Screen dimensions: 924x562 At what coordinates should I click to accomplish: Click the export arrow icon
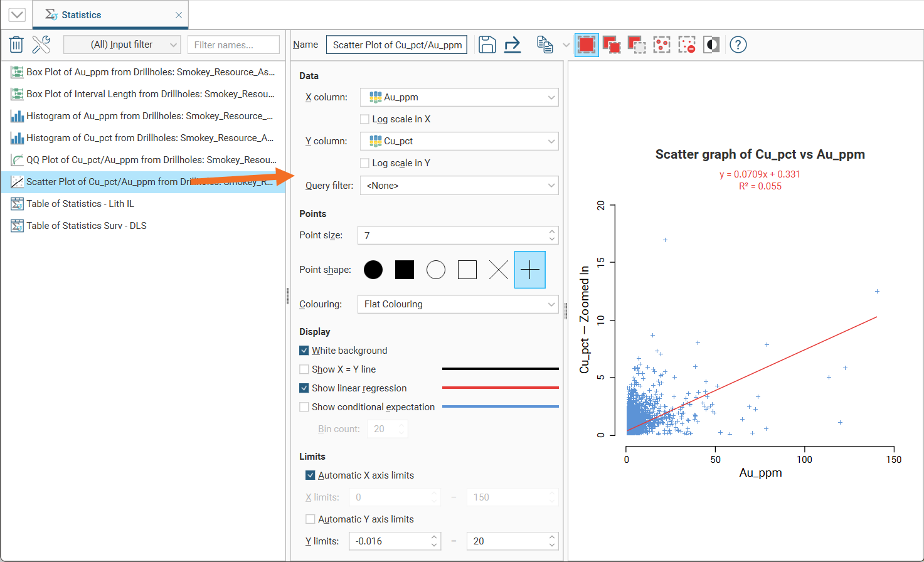click(512, 45)
